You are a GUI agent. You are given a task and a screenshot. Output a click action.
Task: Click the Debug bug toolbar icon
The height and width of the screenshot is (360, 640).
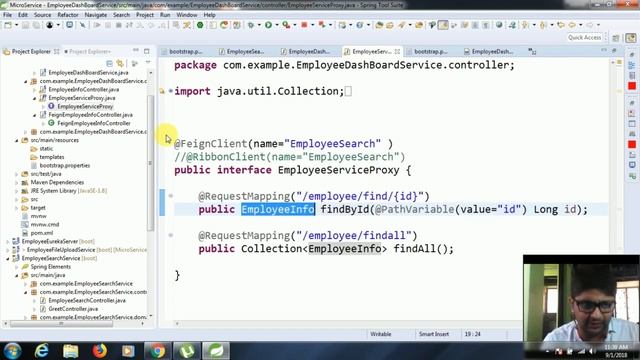(251, 25)
